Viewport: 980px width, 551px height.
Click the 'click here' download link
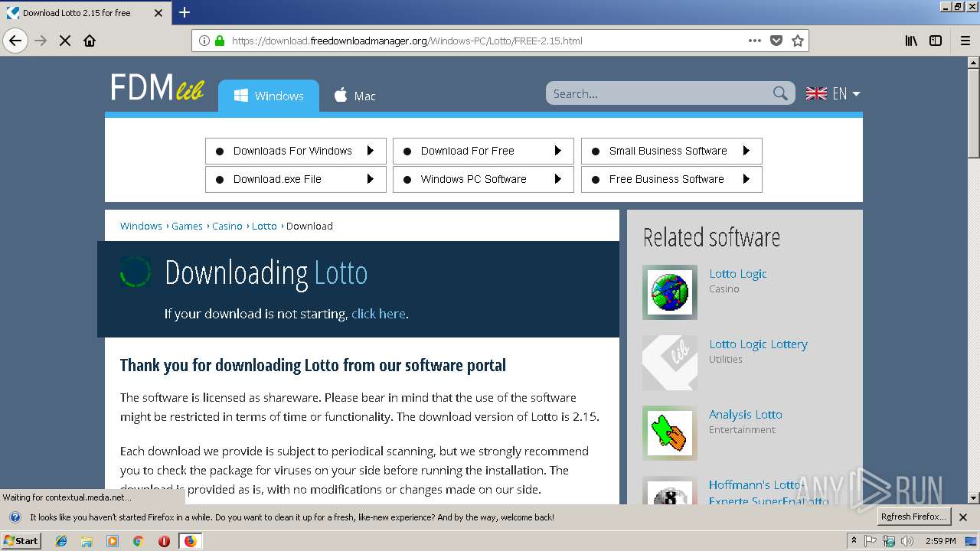(x=378, y=314)
